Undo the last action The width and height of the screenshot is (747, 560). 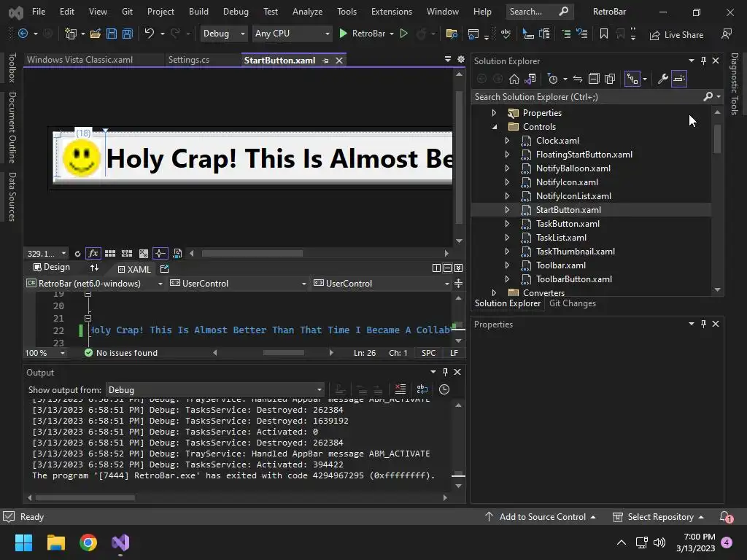coord(150,34)
